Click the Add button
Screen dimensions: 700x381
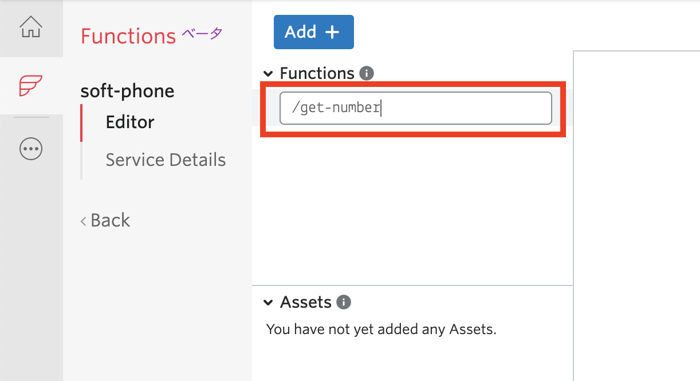[314, 32]
